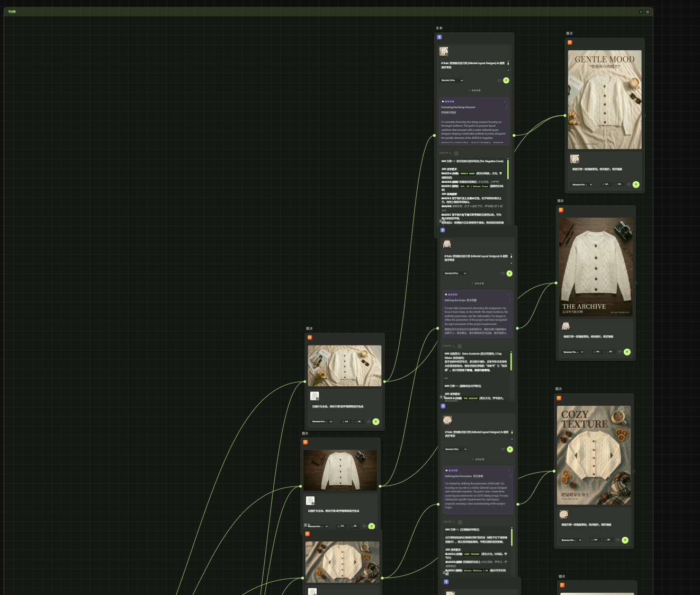Click the play icon in the group header bar

641,12
